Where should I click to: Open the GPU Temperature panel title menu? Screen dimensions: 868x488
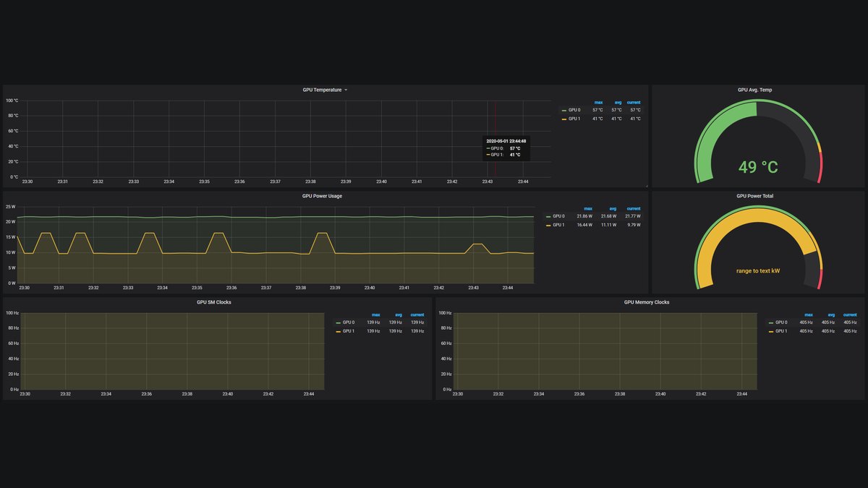pos(322,90)
